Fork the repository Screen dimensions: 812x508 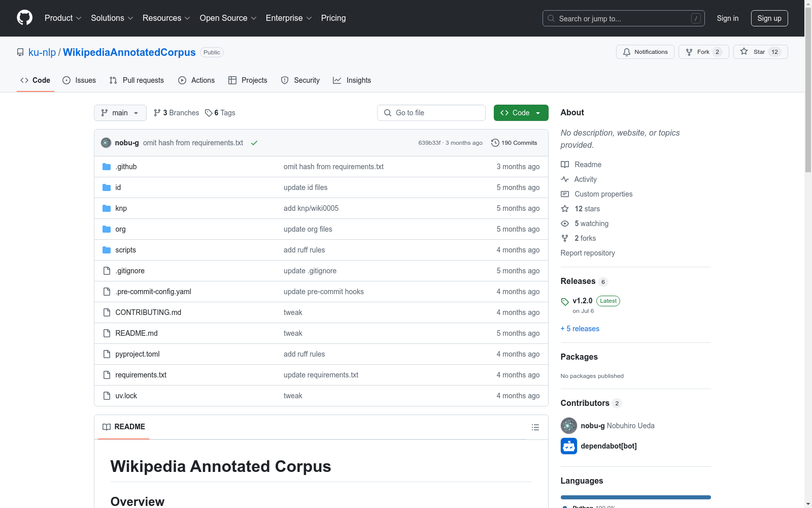pos(703,52)
